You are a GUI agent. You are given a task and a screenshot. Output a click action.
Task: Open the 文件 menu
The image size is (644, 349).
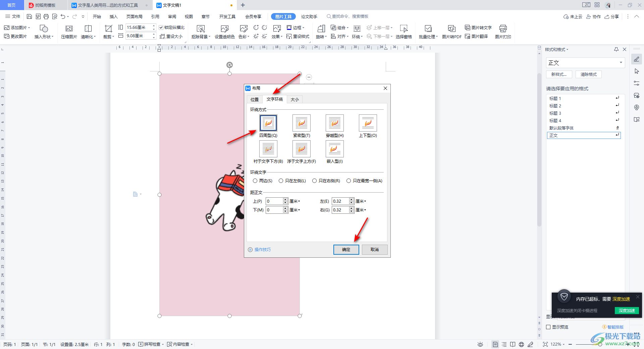(x=13, y=16)
